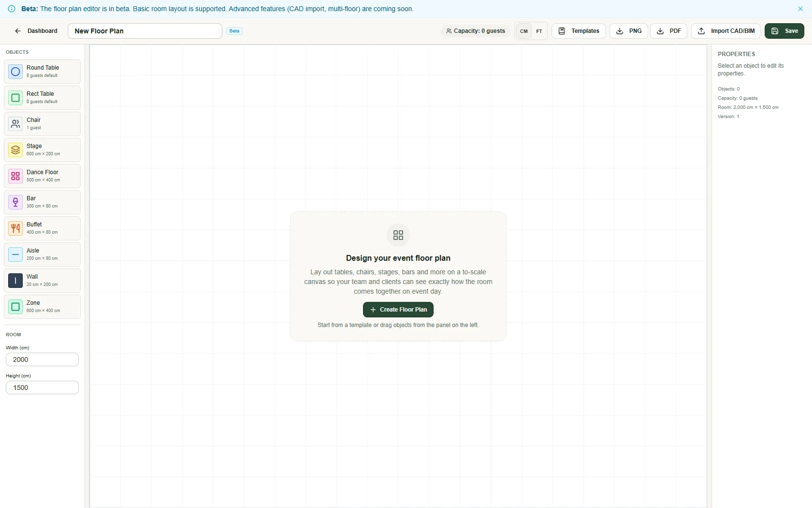Click the Beta badge beside plan name
Viewport: 812px width, 508px height.
point(234,31)
